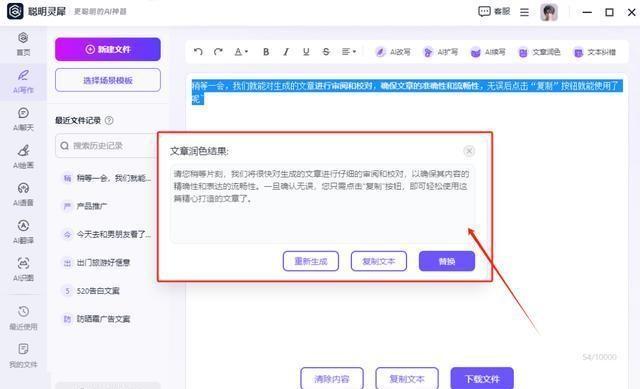Maximize the 聪明灵犀 window
This screenshot has height=389, width=640.
pyautogui.click(x=609, y=12)
